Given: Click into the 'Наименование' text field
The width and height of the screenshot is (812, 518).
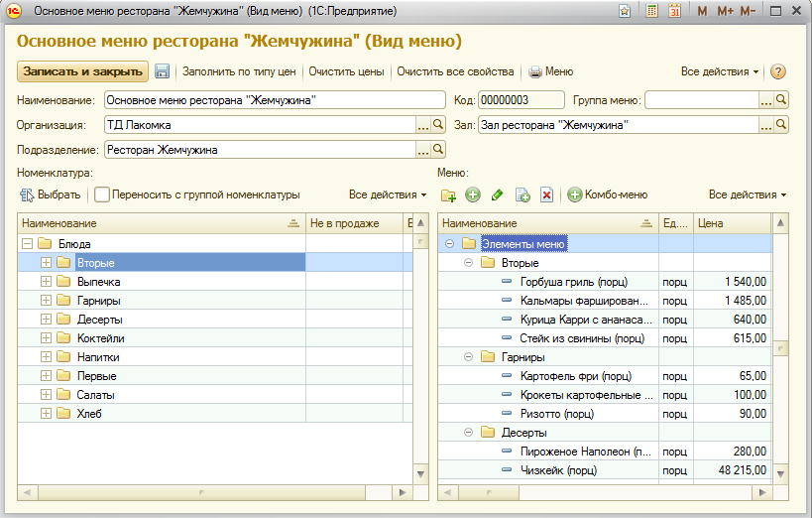Looking at the screenshot, I should point(275,100).
